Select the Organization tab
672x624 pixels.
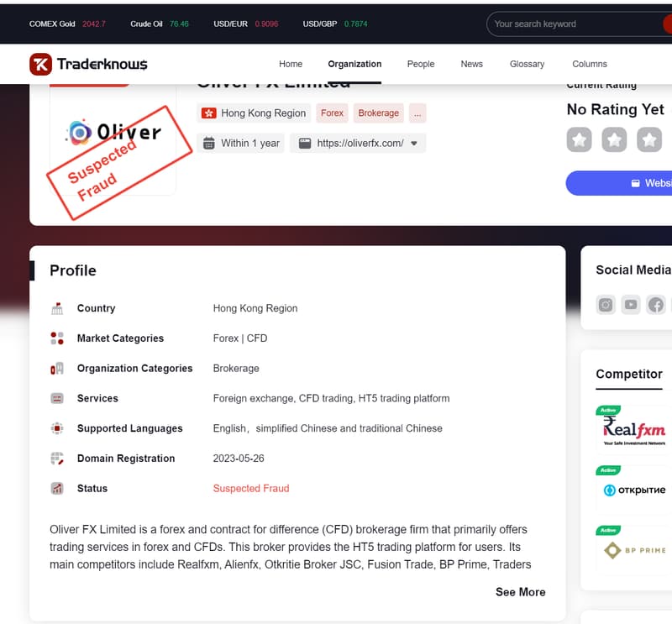click(x=354, y=64)
